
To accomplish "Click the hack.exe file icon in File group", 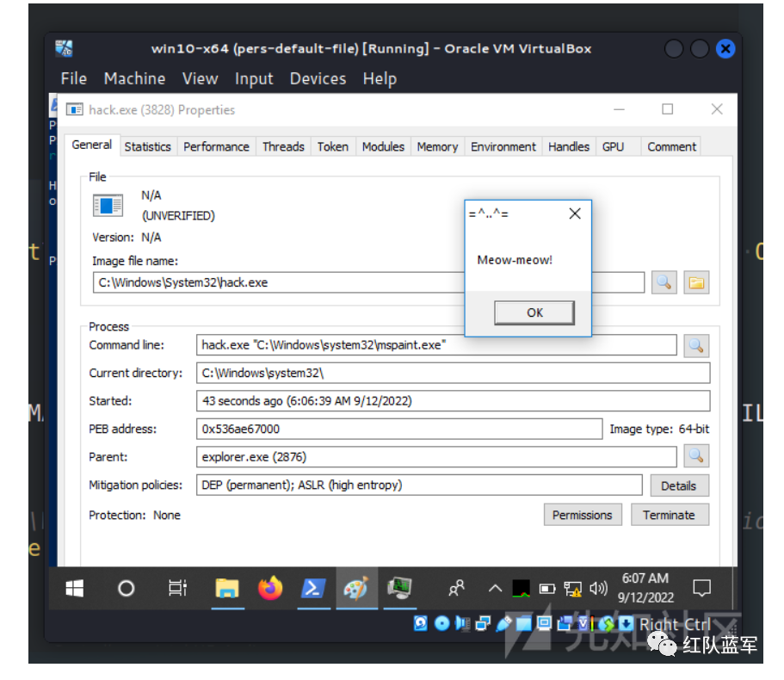I will tap(108, 206).
